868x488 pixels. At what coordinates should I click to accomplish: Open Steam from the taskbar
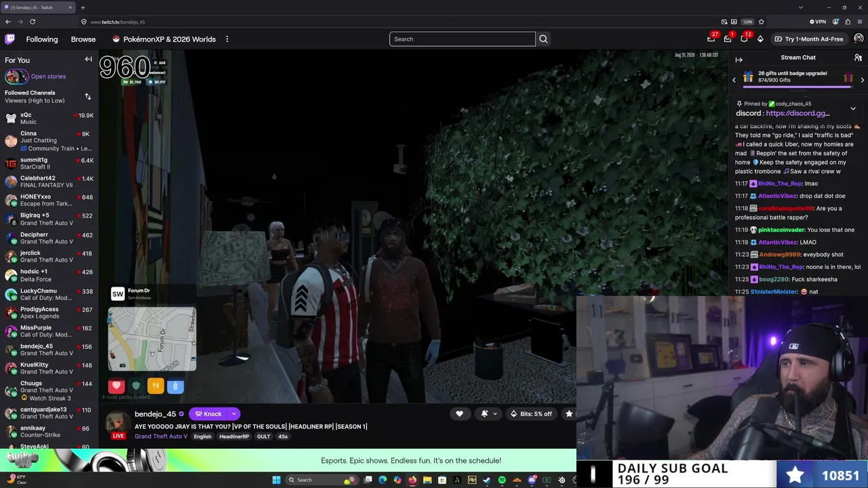(487, 480)
